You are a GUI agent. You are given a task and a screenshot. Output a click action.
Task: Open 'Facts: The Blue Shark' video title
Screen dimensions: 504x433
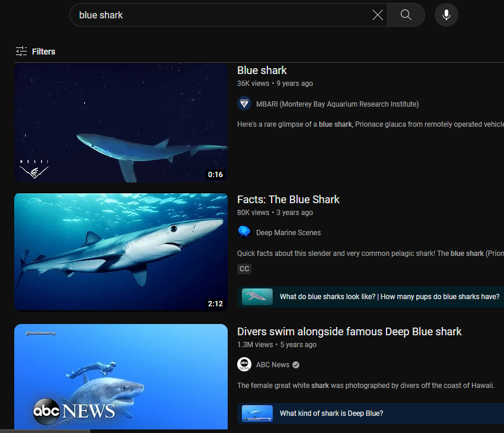click(288, 200)
